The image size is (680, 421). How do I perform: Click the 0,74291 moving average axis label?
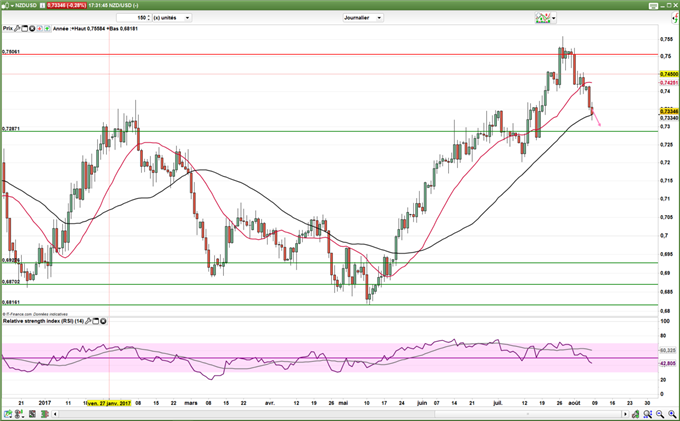pos(669,82)
